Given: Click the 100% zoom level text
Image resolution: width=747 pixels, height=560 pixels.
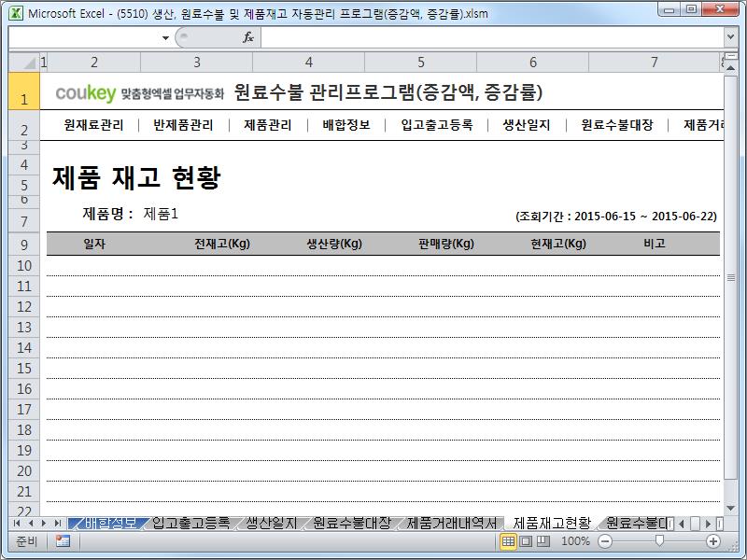Looking at the screenshot, I should pyautogui.click(x=575, y=541).
